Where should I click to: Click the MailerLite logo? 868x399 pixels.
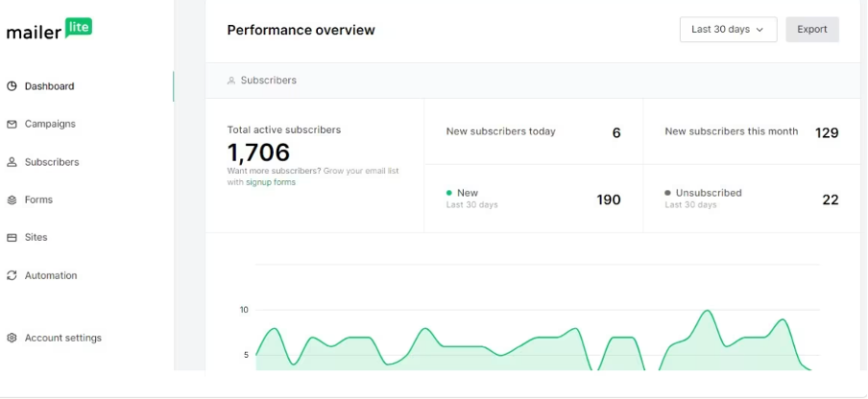[49, 30]
